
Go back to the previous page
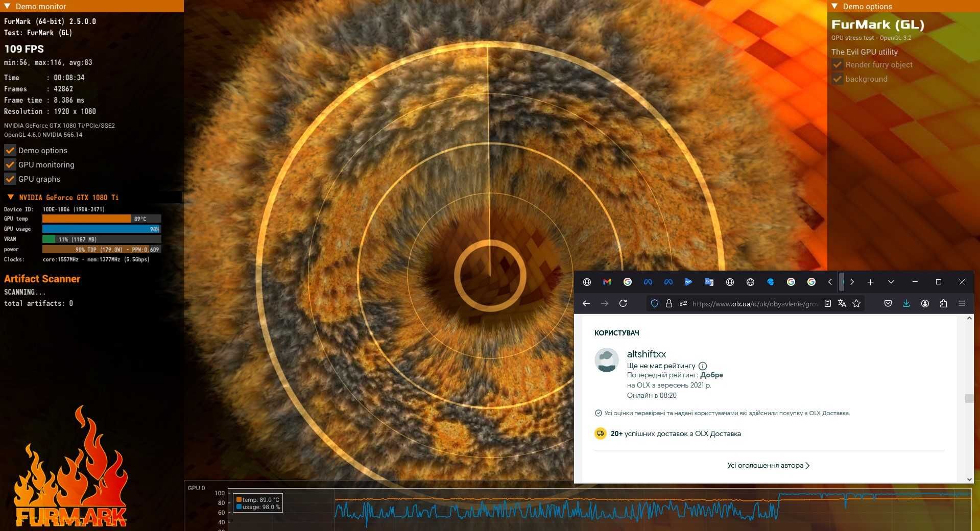pyautogui.click(x=586, y=303)
